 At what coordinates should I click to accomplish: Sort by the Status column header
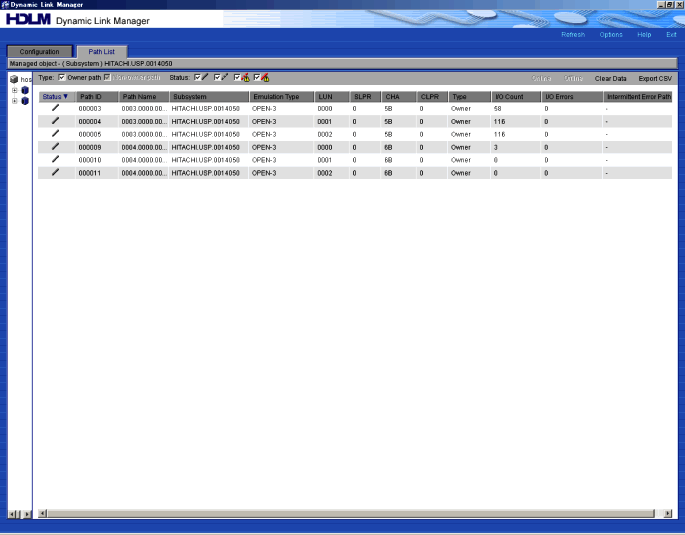click(x=56, y=97)
